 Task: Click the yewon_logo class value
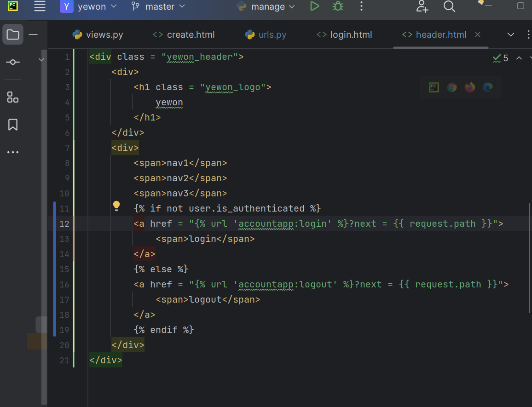tap(233, 87)
